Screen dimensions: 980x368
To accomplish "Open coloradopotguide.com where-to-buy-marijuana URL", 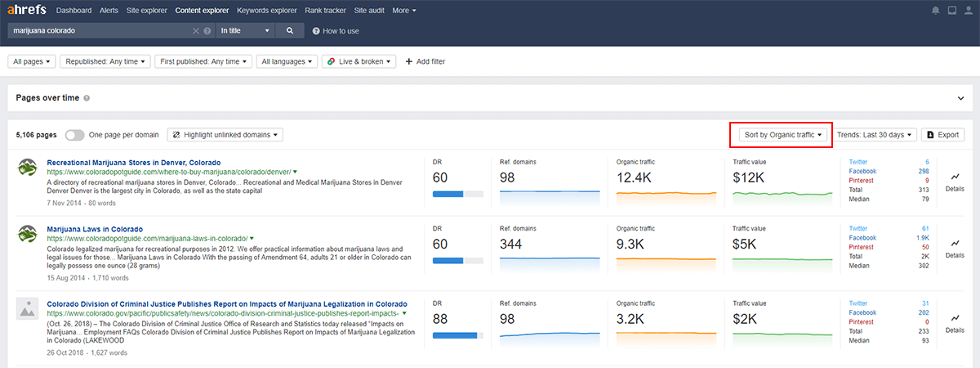I will point(169,173).
